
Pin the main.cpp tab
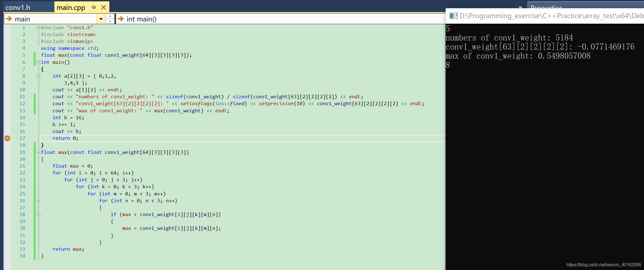[x=94, y=7]
